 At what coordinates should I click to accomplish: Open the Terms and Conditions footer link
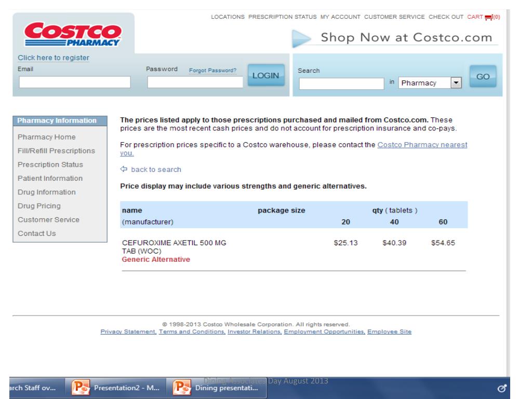point(192,331)
